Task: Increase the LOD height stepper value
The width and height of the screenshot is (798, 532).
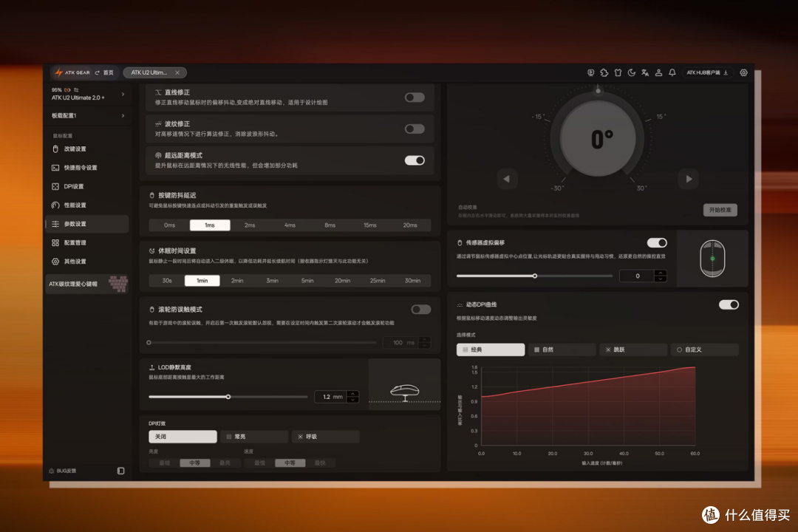Action: point(352,394)
